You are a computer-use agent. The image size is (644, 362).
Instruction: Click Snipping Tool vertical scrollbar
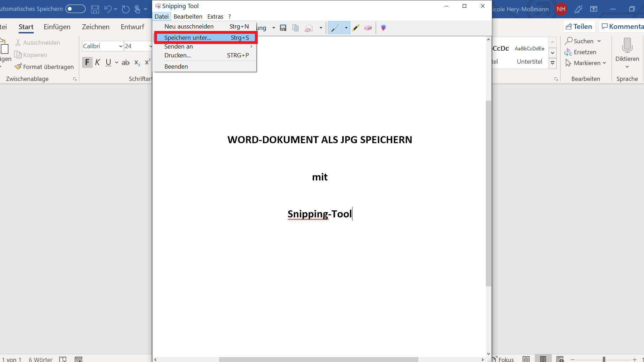pos(488,193)
